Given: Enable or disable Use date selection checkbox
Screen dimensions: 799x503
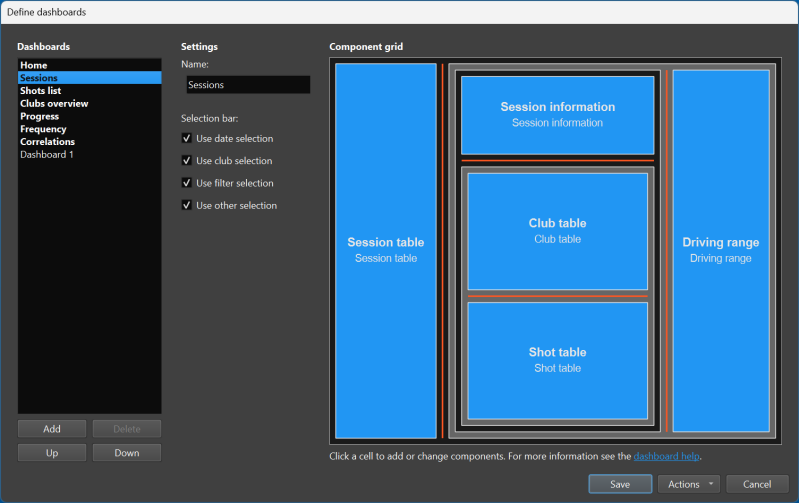Looking at the screenshot, I should pyautogui.click(x=186, y=139).
